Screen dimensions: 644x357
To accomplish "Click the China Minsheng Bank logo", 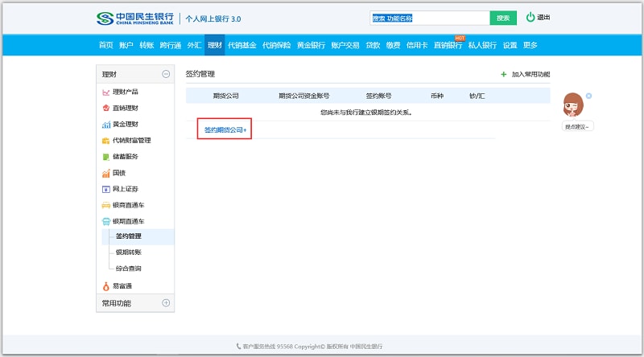I will coord(134,18).
